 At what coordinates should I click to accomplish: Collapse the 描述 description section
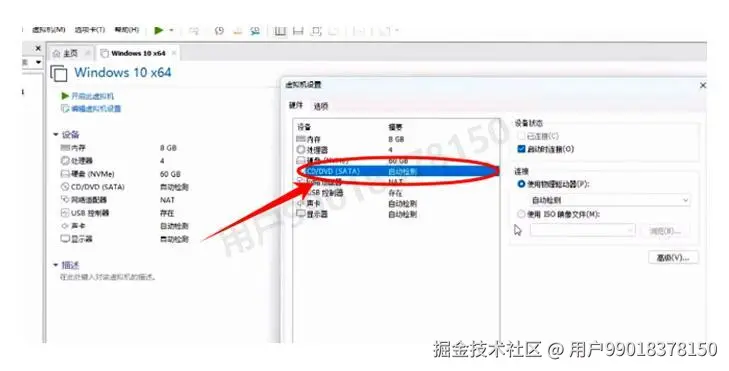coord(55,265)
